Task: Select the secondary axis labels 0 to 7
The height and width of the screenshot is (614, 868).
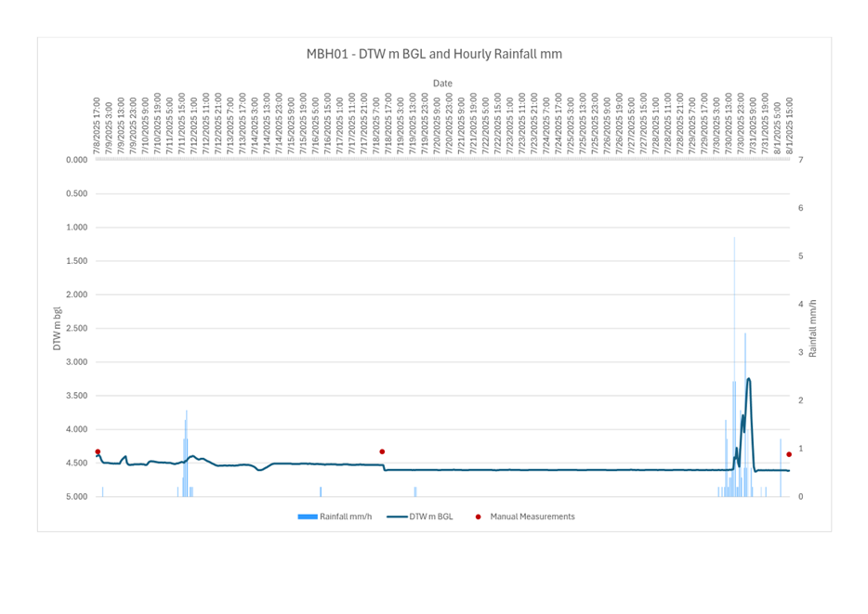Action: 797,325
